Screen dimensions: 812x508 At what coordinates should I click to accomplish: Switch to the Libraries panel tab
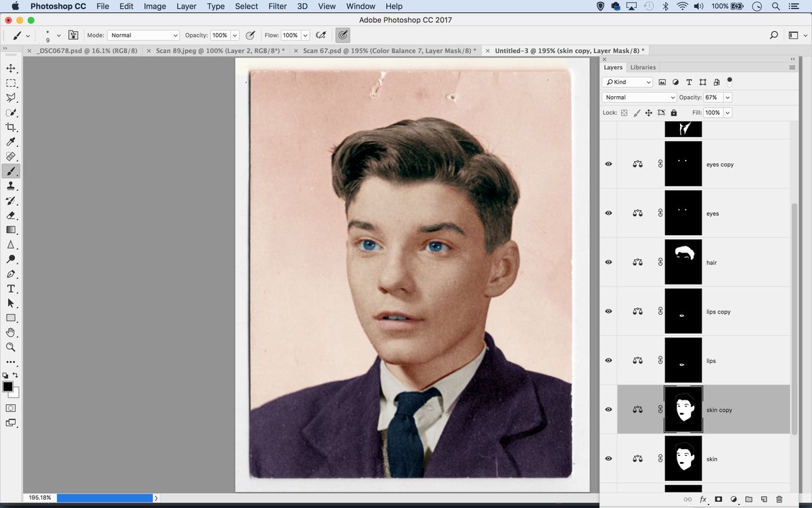643,67
